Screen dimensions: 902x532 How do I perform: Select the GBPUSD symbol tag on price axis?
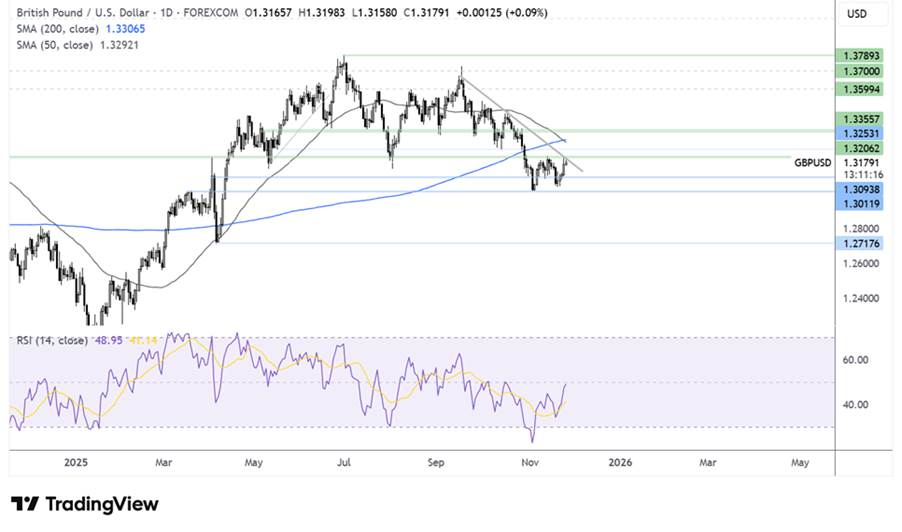pos(814,162)
